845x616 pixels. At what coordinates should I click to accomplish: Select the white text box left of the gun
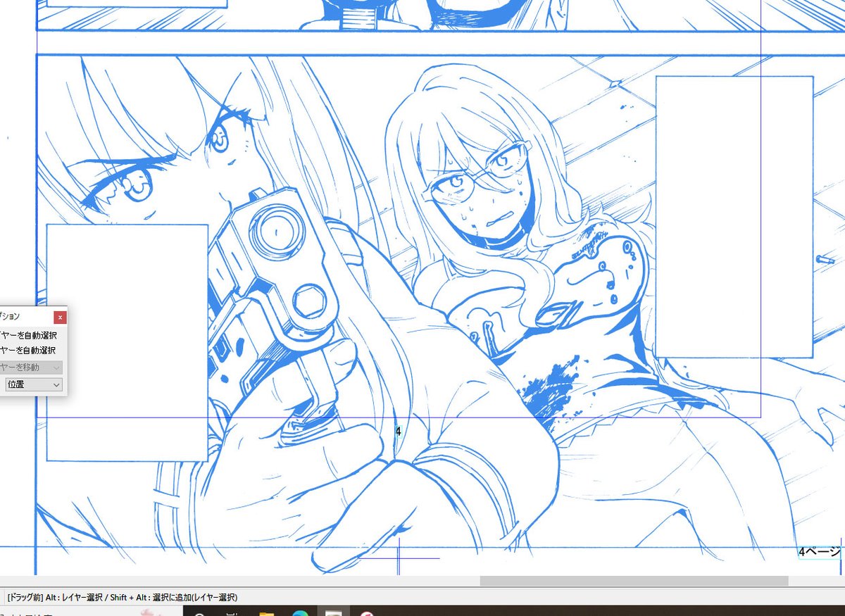point(127,342)
